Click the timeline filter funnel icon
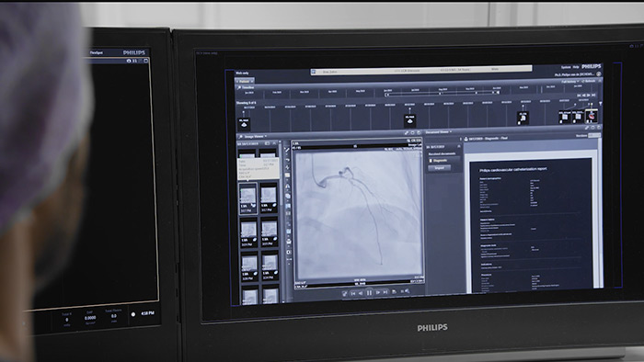The image size is (644, 362). coord(600,104)
